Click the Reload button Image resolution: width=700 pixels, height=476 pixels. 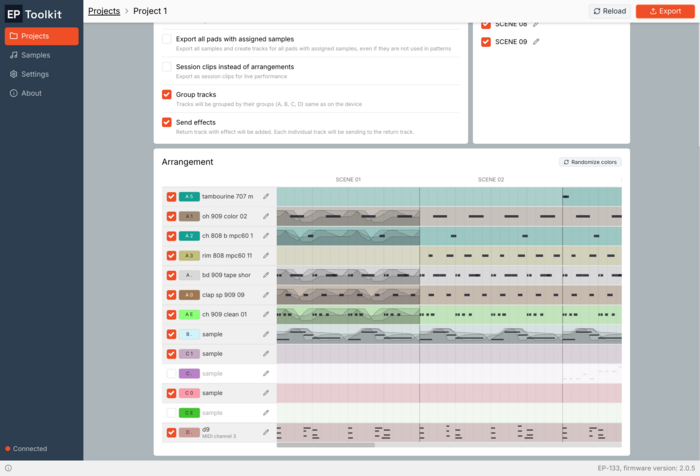click(x=609, y=11)
